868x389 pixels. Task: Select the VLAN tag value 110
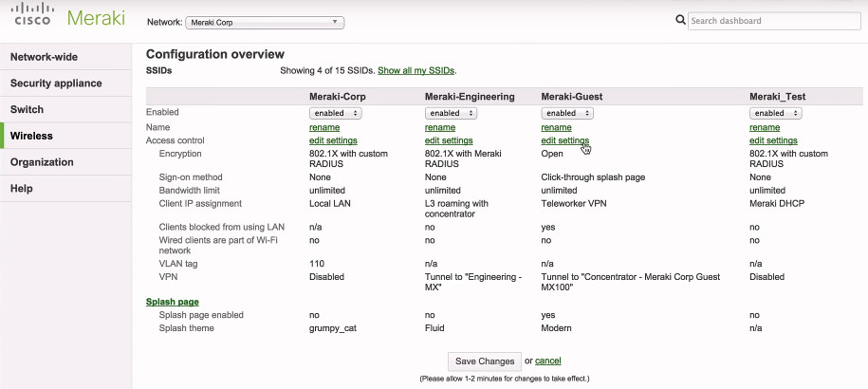click(317, 264)
